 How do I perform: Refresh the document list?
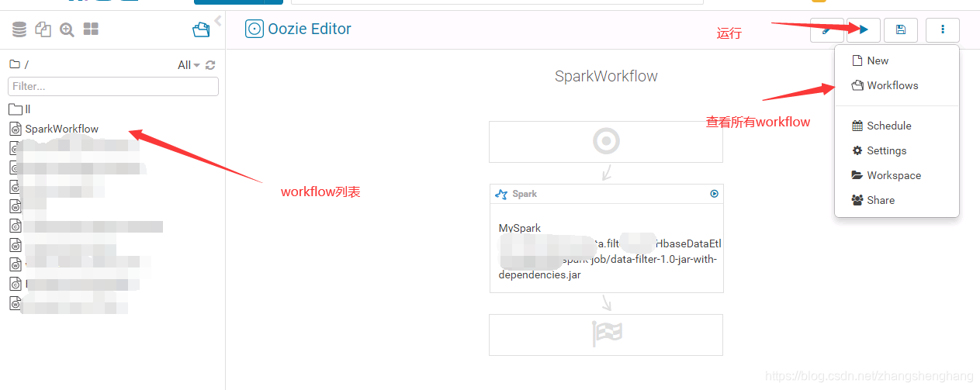click(x=210, y=65)
